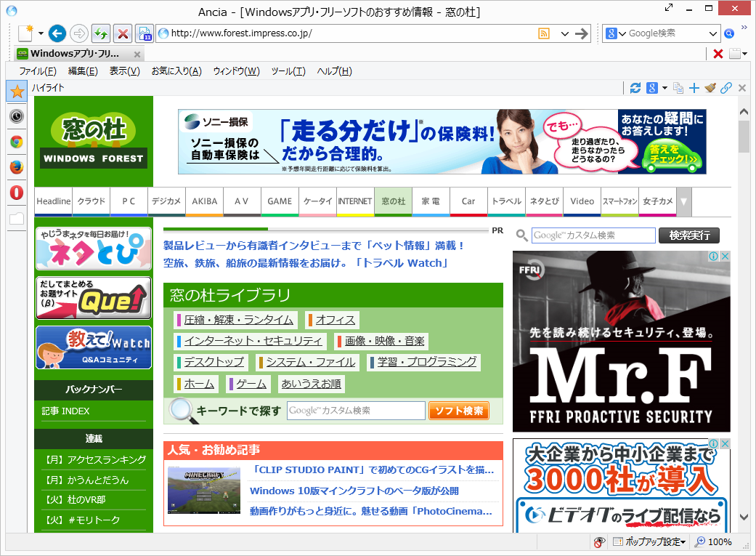Open Opera from the sidebar
Viewport: 756px width, 556px height.
click(16, 191)
